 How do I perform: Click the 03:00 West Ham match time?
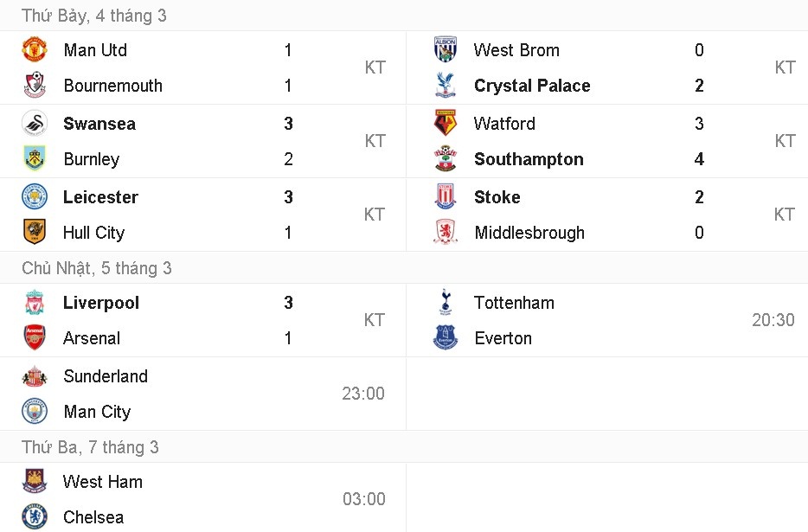(363, 499)
